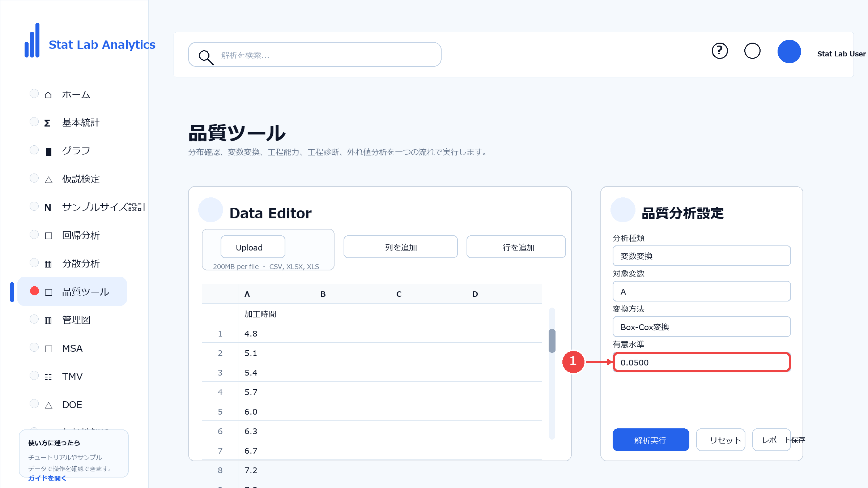
Task: Click the cell with value 5.4
Action: click(x=276, y=372)
